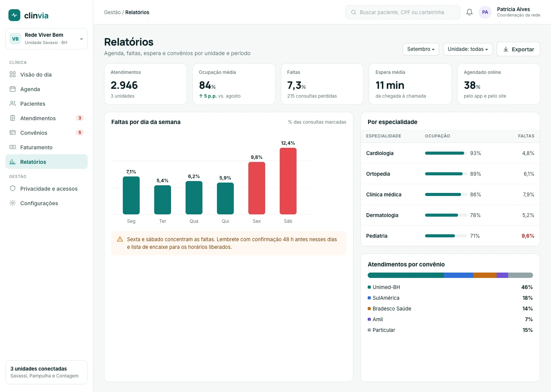Click the Faltas 7,3% summary card
This screenshot has height=392, width=551.
(322, 84)
